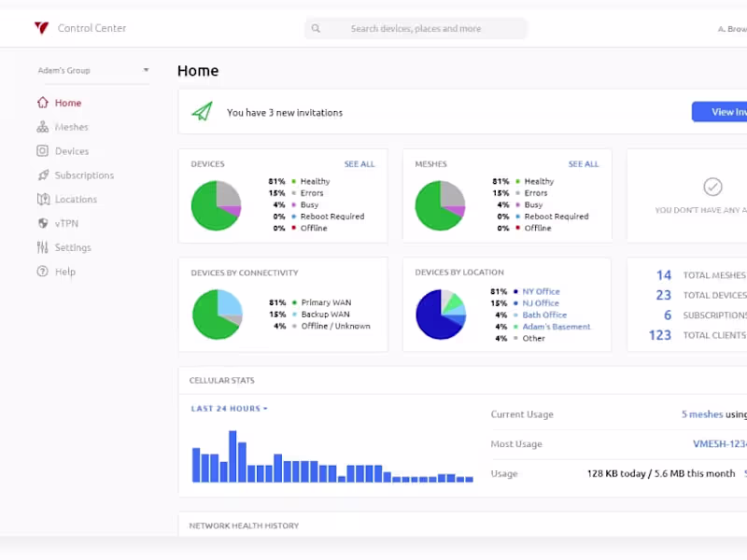Image resolution: width=747 pixels, height=560 pixels.
Task: Open the NY Office location link
Action: point(541,291)
